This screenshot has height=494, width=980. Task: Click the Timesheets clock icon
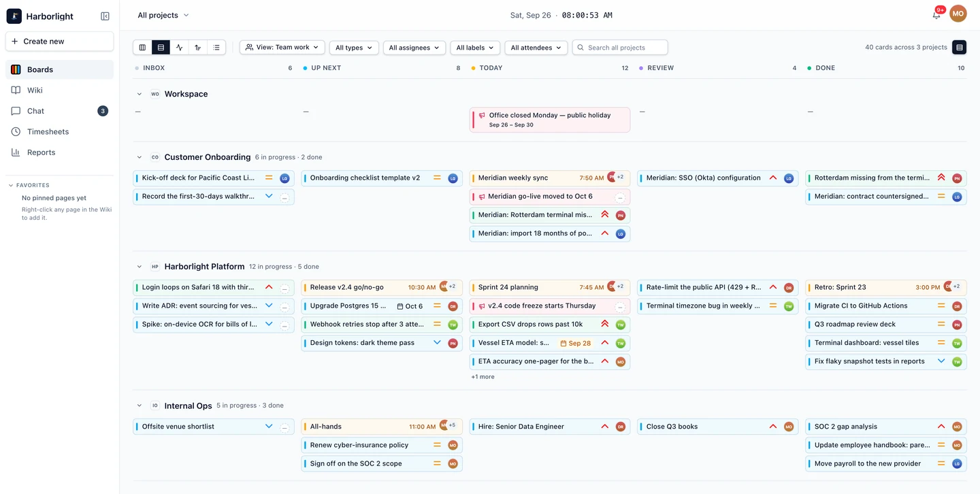[x=16, y=131]
